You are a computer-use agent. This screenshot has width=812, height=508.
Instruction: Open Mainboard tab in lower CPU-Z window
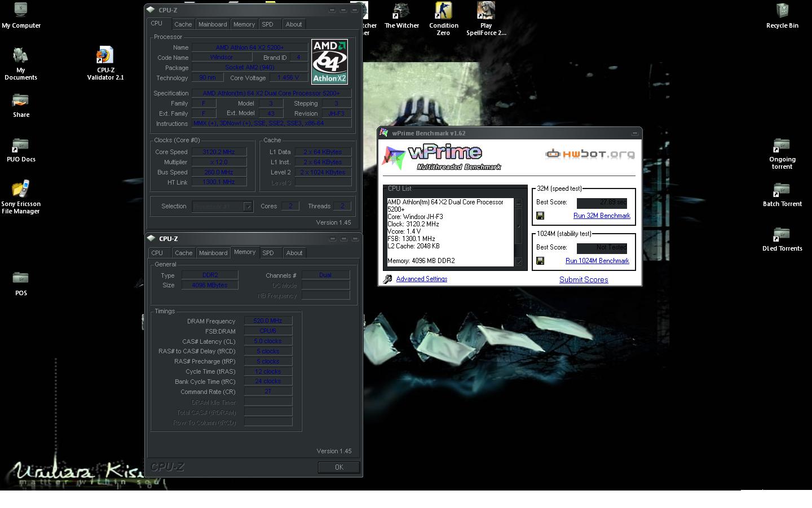[x=213, y=253]
